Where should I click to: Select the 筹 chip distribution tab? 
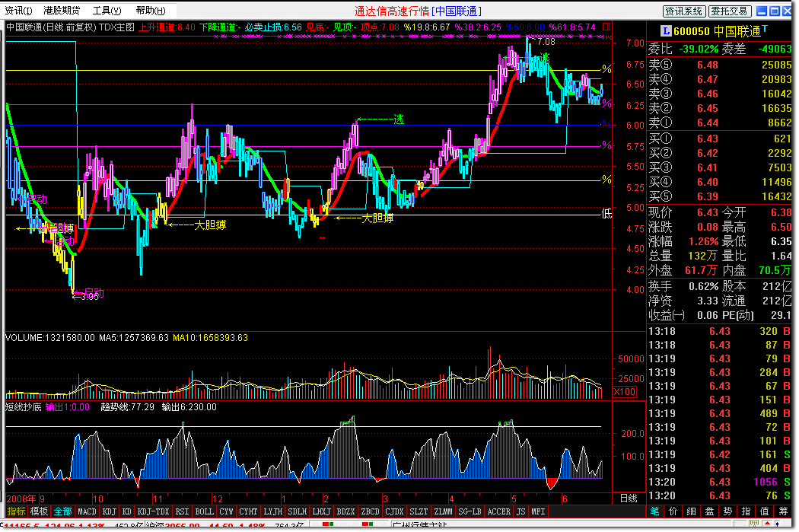coord(783,511)
